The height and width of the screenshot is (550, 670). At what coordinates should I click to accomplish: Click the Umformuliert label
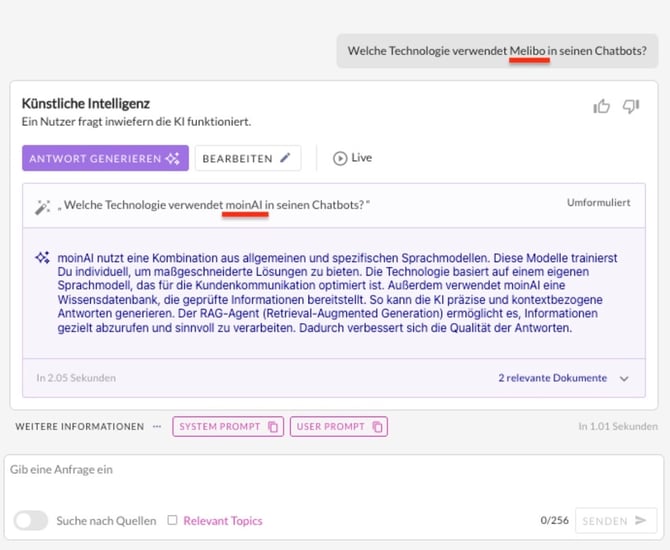click(x=598, y=202)
